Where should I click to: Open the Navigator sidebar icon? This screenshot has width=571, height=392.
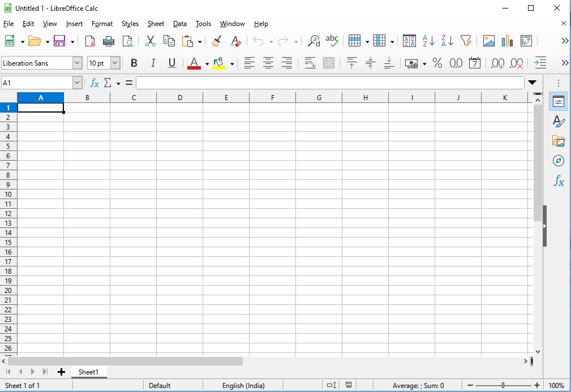point(558,161)
